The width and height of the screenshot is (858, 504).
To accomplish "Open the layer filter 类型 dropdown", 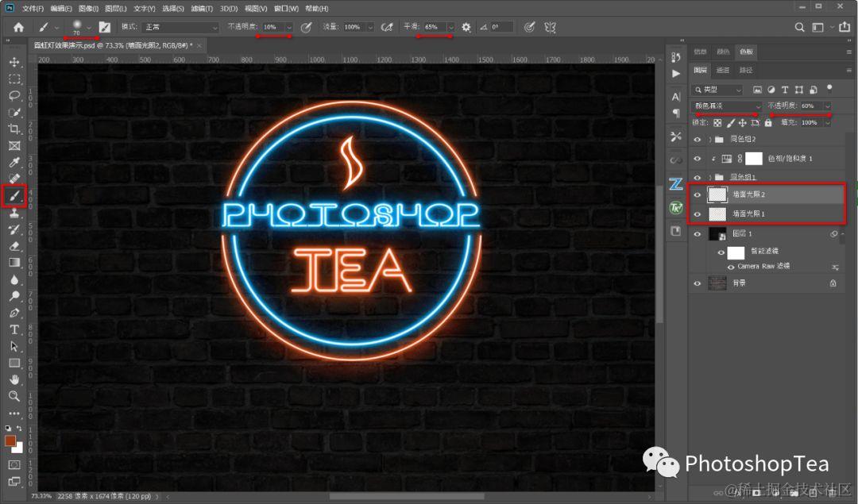I will (717, 90).
